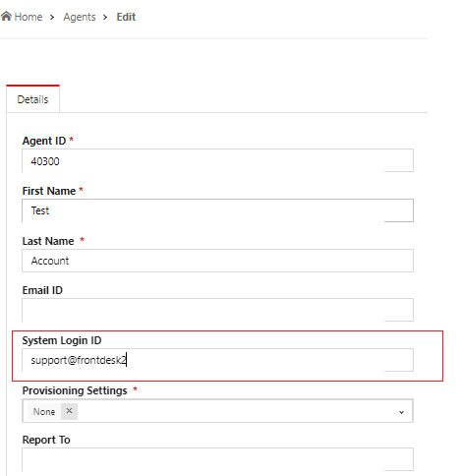Click the System Login ID label
This screenshot has width=461, height=476.
[62, 340]
